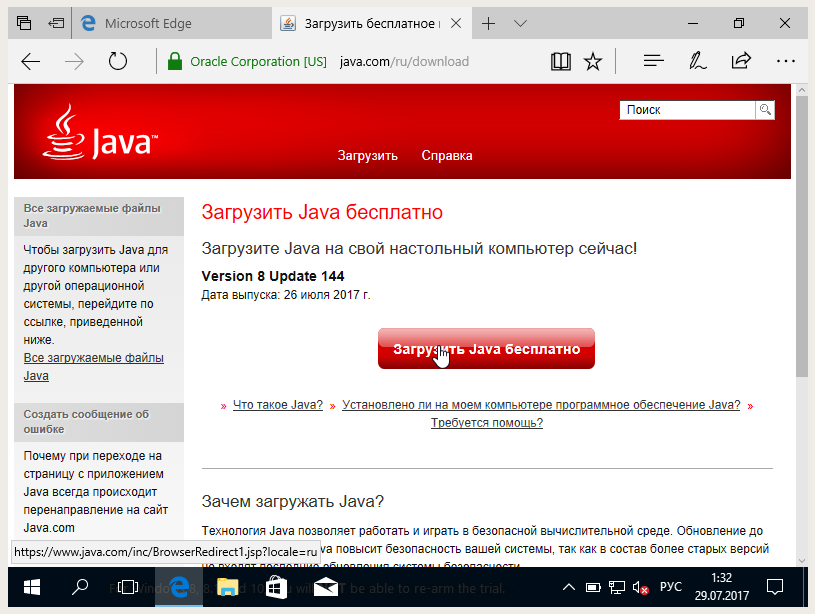This screenshot has height=614, width=815.
Task: Add page to favorites star icon
Action: [x=593, y=62]
